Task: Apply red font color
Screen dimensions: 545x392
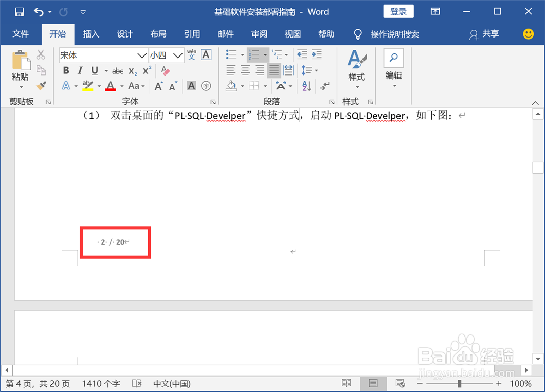Action: [x=111, y=86]
